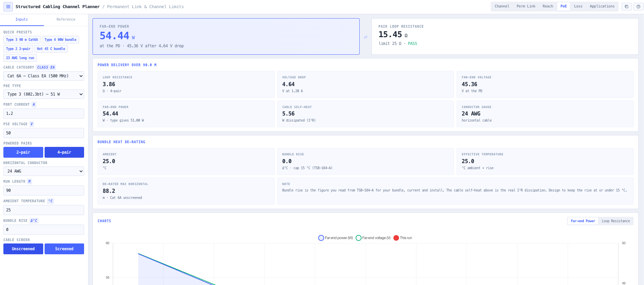Go to the Perm Link view

(x=526, y=6)
